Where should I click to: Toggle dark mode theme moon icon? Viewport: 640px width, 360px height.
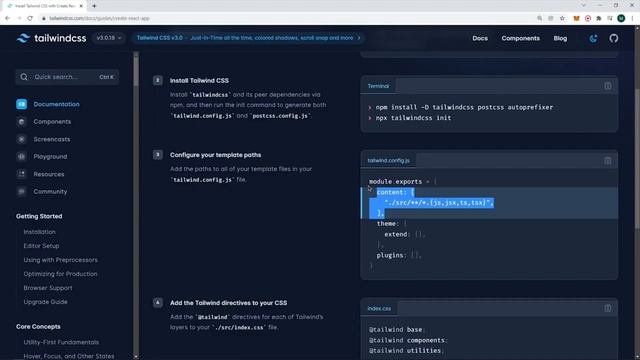(x=593, y=38)
